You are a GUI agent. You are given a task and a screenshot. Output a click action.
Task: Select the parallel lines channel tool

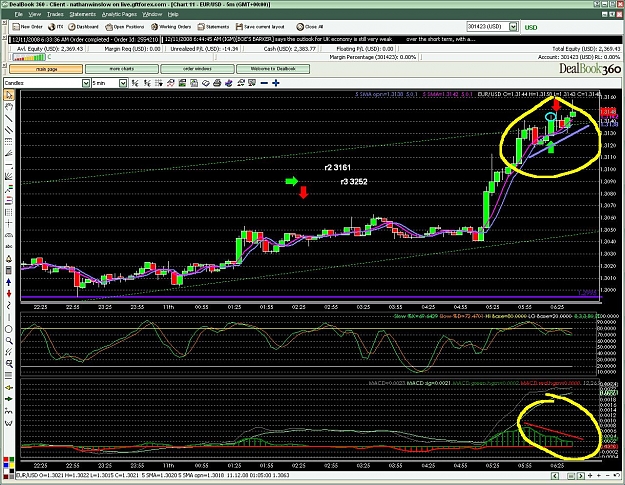click(9, 130)
